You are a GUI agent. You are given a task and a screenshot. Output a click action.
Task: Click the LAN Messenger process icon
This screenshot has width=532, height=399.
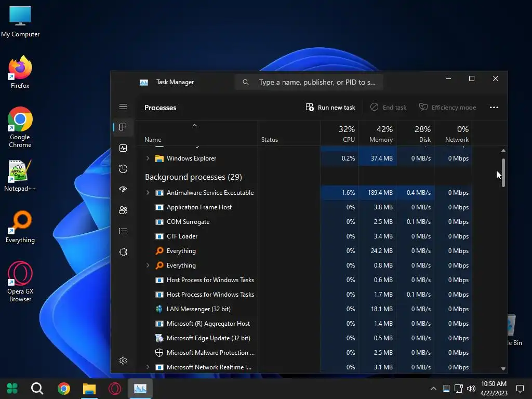tap(159, 309)
